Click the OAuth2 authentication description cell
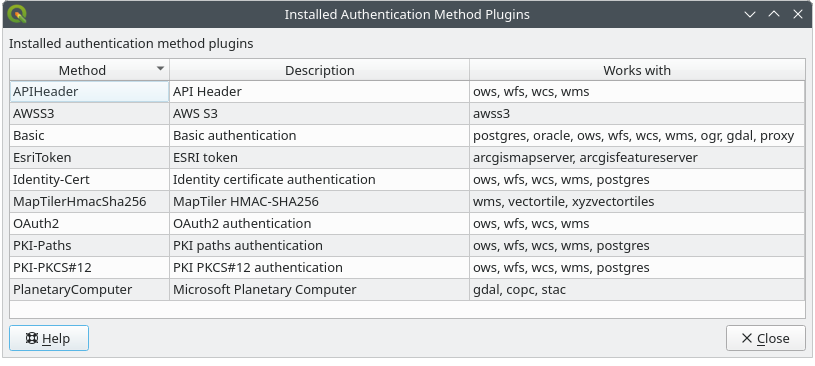Image resolution: width=815 pixels, height=366 pixels. pyautogui.click(x=320, y=224)
